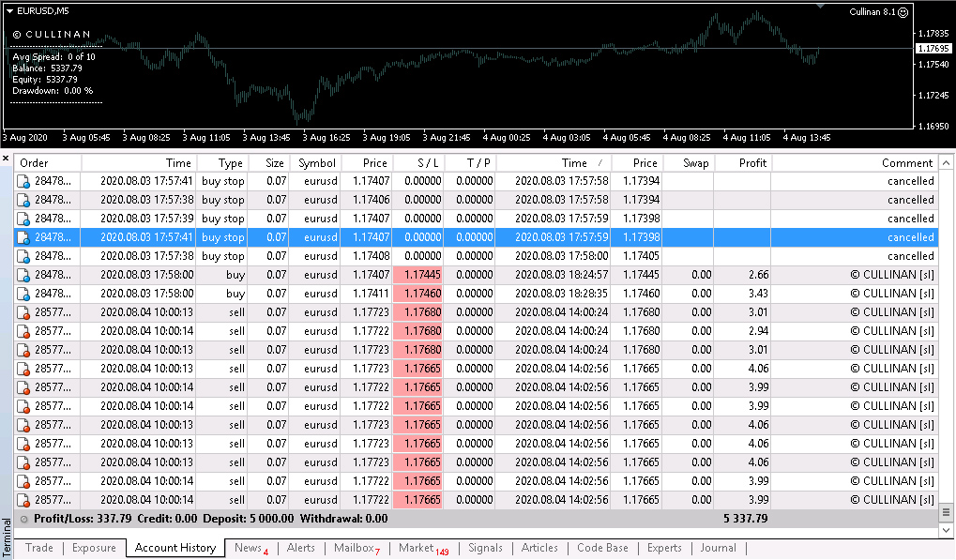Click the sort arrow on the second Time column header
Viewport: 956px width, 560px height.
click(x=599, y=163)
